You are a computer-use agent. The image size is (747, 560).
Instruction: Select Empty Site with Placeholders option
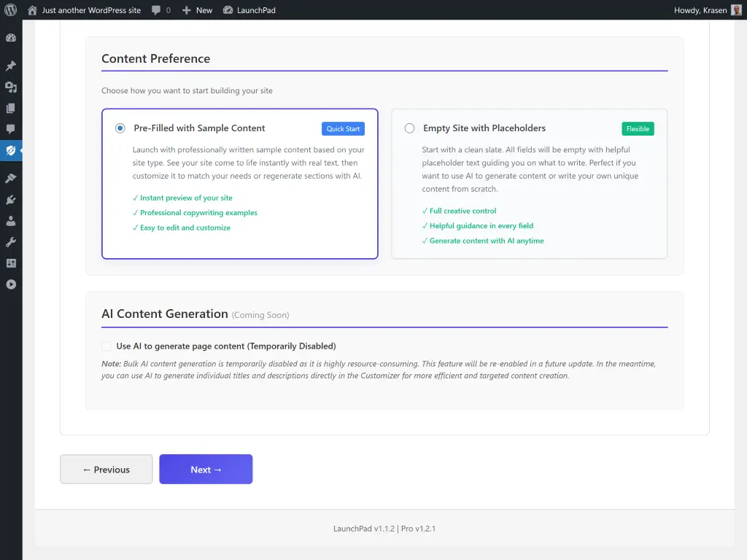[409, 128]
